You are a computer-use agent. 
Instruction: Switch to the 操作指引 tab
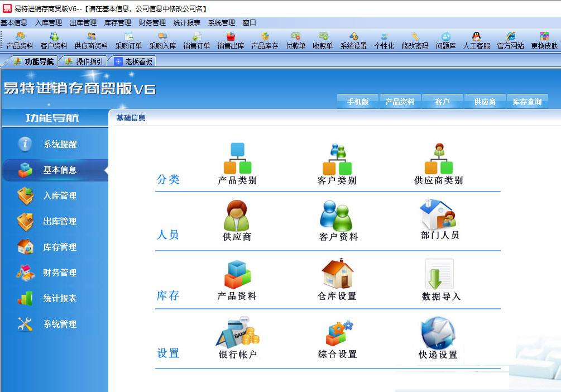point(84,61)
